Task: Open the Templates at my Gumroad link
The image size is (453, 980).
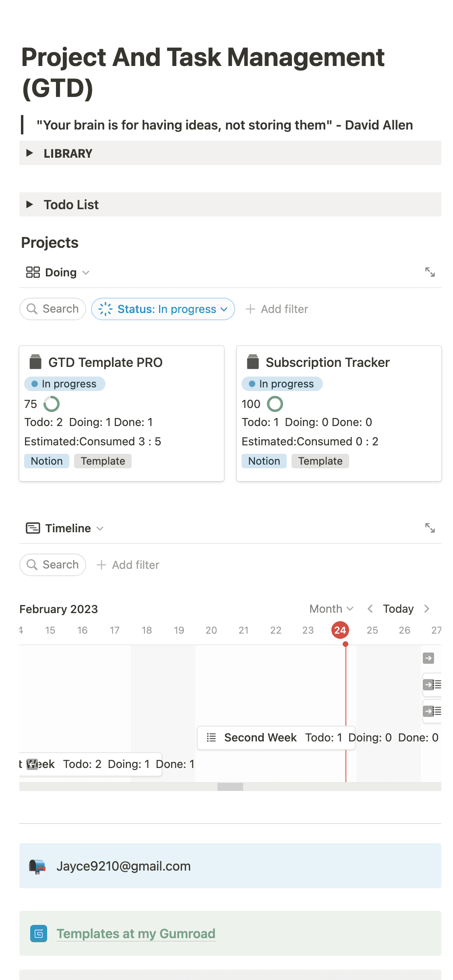Action: click(x=136, y=933)
